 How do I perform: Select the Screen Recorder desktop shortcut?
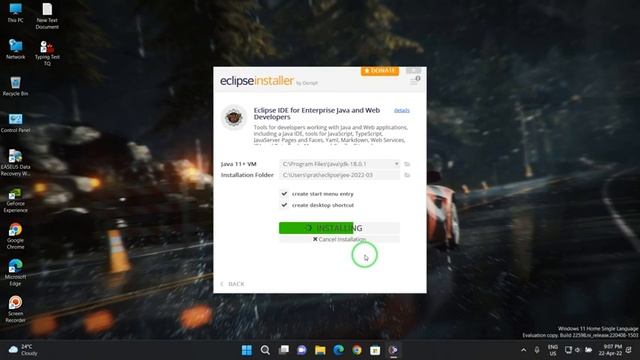coord(16,309)
